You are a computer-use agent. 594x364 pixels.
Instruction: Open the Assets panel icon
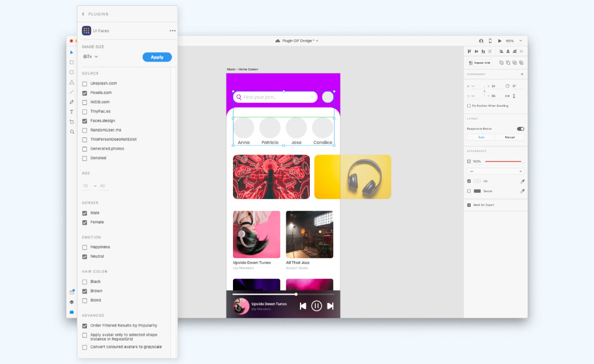click(x=72, y=292)
